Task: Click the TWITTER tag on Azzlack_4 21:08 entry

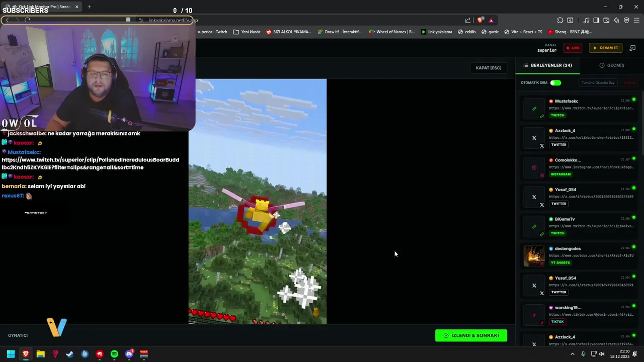Action: 558,144
